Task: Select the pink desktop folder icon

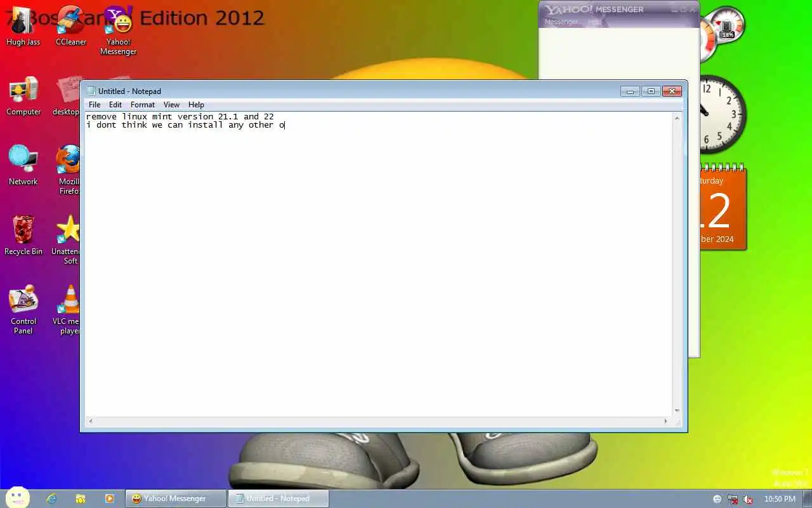Action: [67, 96]
